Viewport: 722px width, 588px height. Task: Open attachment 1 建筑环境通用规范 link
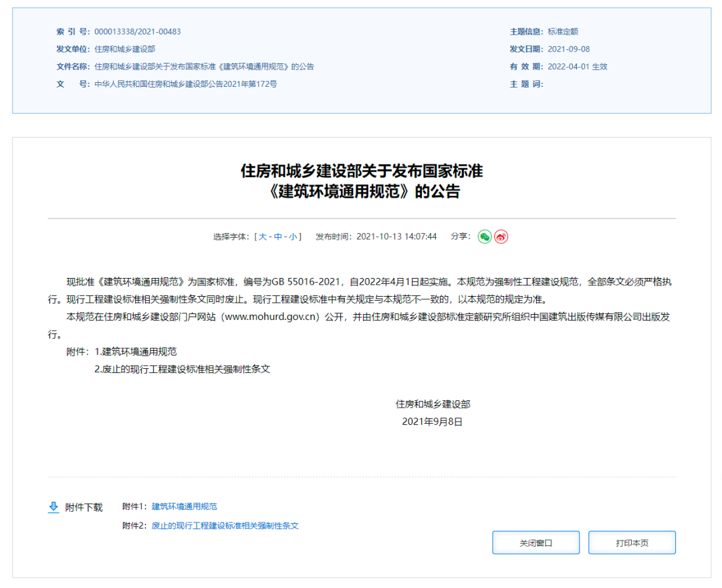(x=184, y=506)
